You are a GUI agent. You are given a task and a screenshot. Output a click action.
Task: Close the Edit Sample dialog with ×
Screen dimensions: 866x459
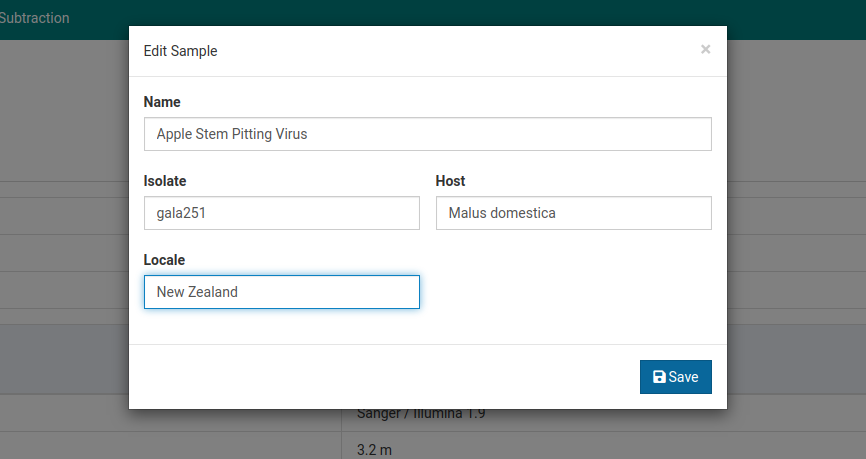[x=705, y=50]
